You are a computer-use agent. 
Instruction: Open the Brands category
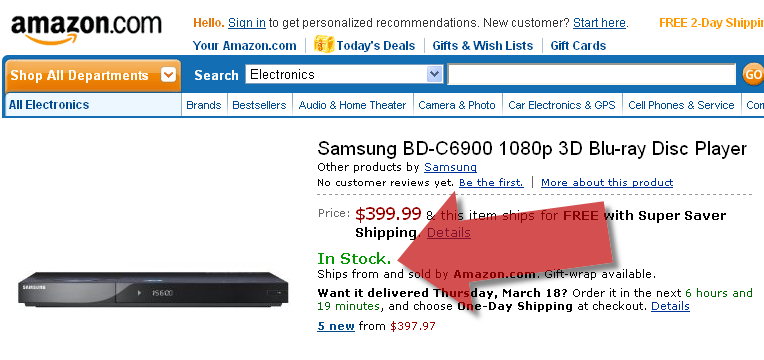[204, 105]
